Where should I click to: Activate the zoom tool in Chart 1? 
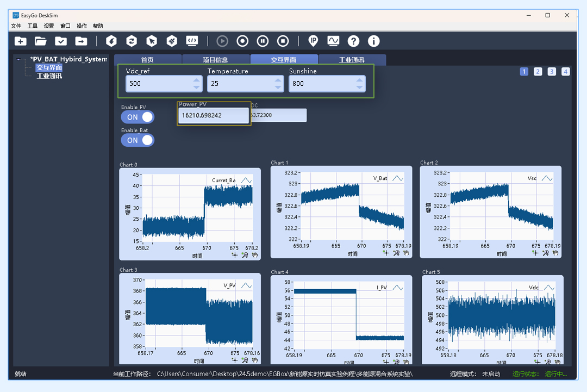[396, 253]
